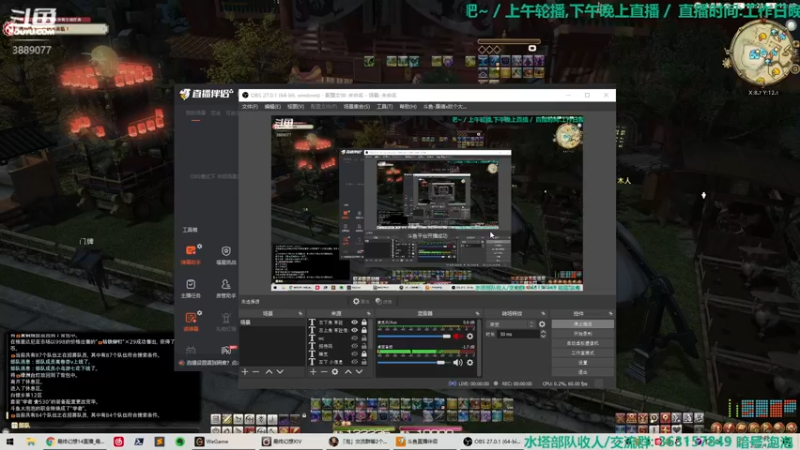Click the 控件 panel dock pop-out icon
This screenshot has height=450, width=800.
tap(610, 313)
